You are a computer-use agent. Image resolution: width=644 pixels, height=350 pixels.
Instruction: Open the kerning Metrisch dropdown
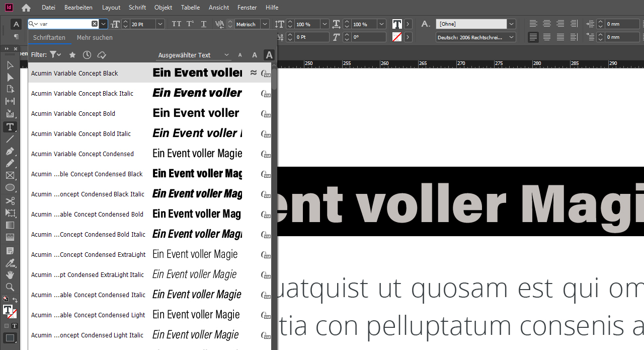click(265, 24)
